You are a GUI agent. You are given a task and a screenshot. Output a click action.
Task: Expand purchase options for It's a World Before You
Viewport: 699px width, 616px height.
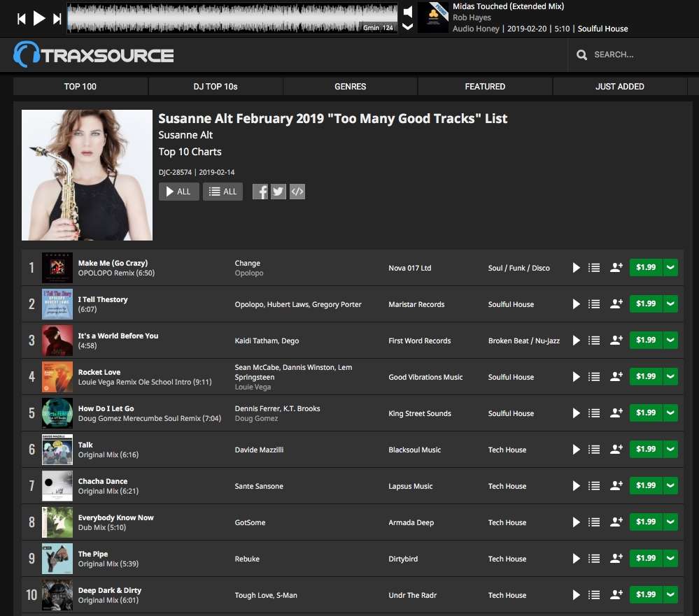[670, 340]
